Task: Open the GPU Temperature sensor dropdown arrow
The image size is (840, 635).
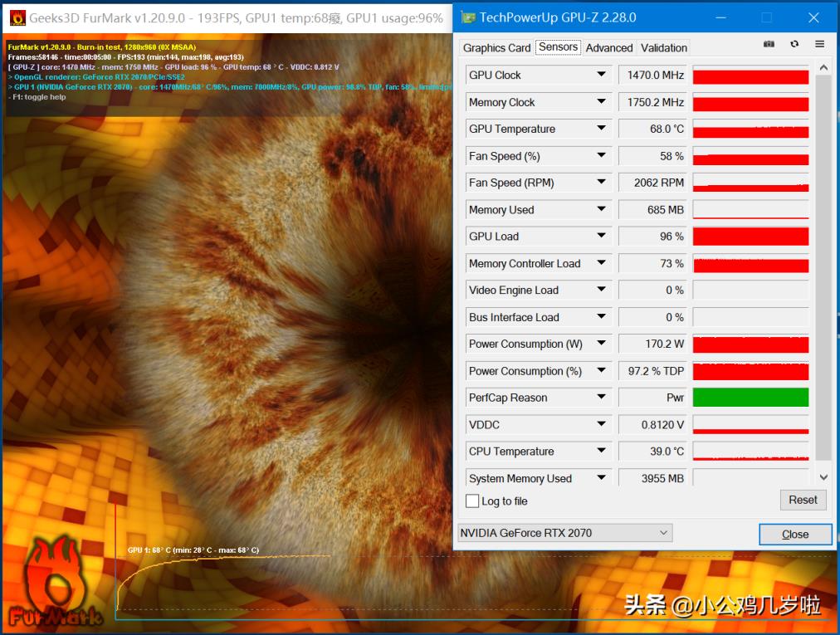Action: click(601, 128)
